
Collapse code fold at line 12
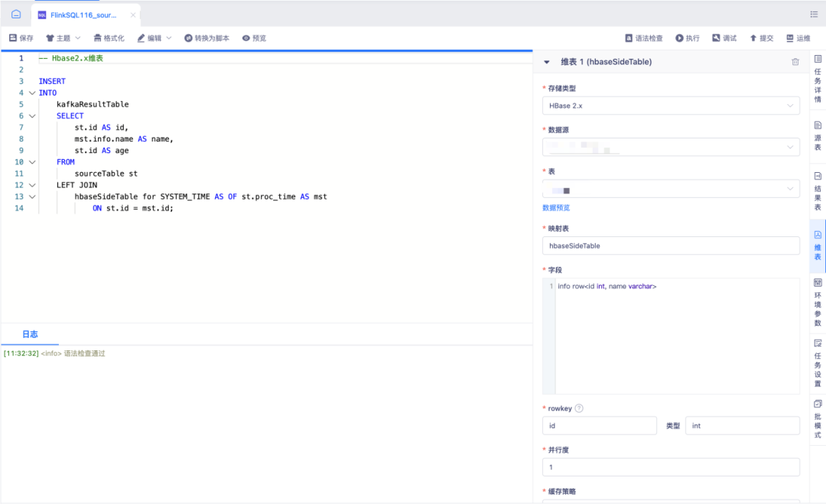point(32,185)
